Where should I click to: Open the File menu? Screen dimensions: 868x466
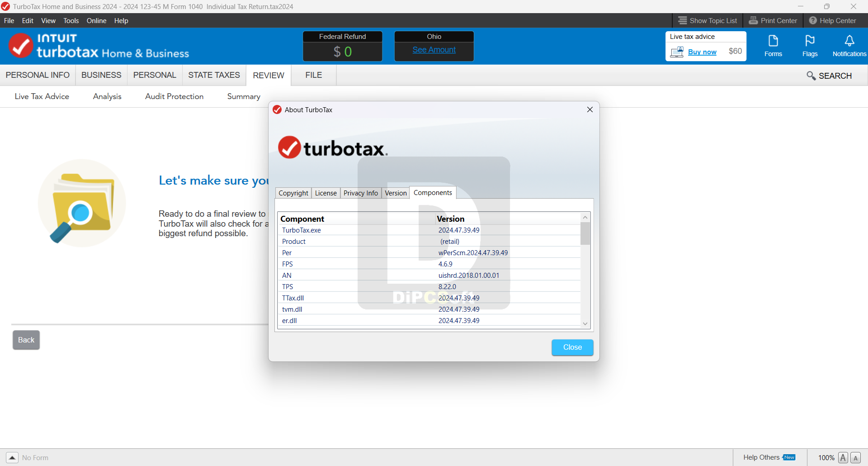click(x=9, y=20)
